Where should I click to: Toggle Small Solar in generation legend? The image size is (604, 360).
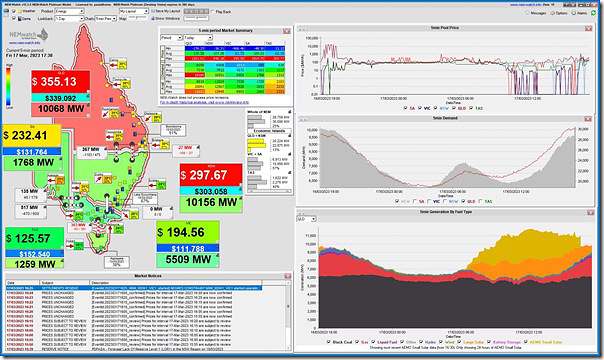525,342
